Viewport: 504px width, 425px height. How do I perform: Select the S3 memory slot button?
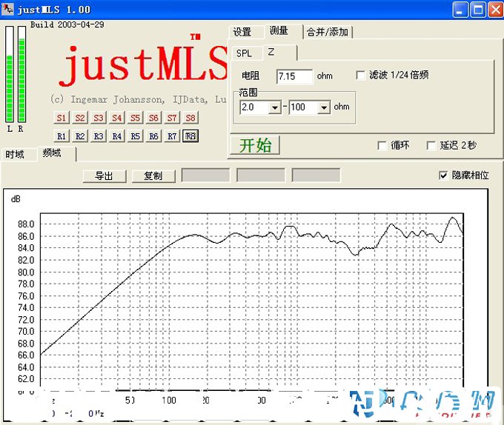[x=99, y=118]
